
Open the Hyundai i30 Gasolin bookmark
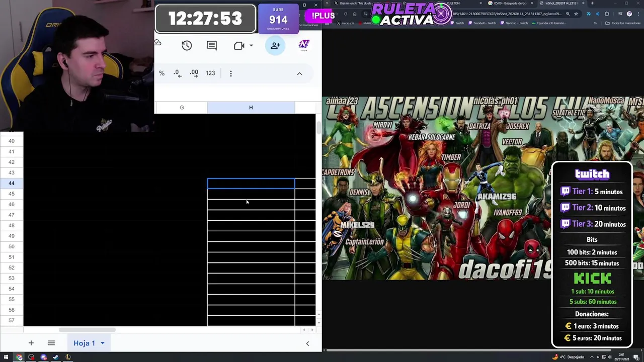(x=549, y=23)
